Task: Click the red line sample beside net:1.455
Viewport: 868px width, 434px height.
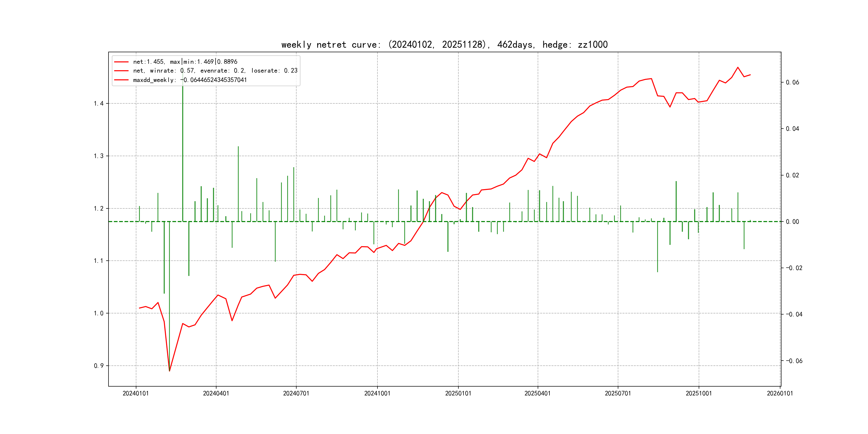Action: pos(121,62)
